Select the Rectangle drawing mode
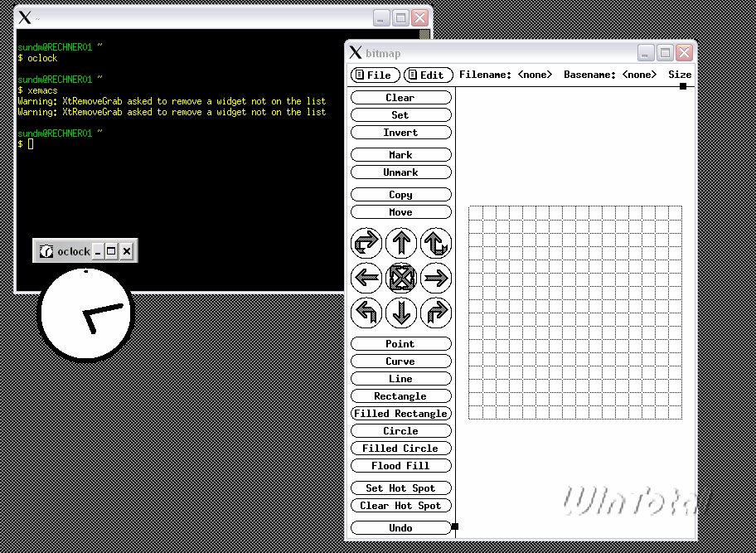 point(401,395)
